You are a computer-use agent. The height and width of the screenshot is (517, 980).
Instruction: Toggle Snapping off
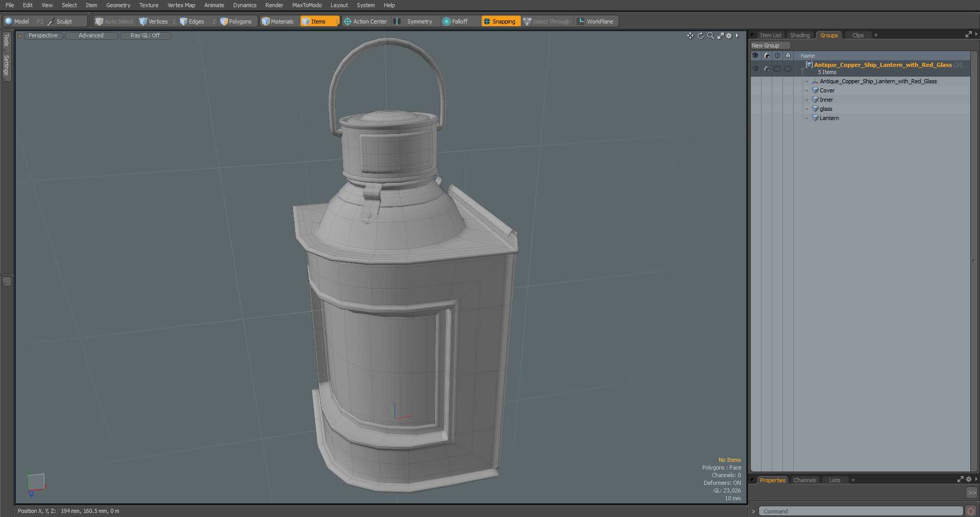[x=500, y=21]
